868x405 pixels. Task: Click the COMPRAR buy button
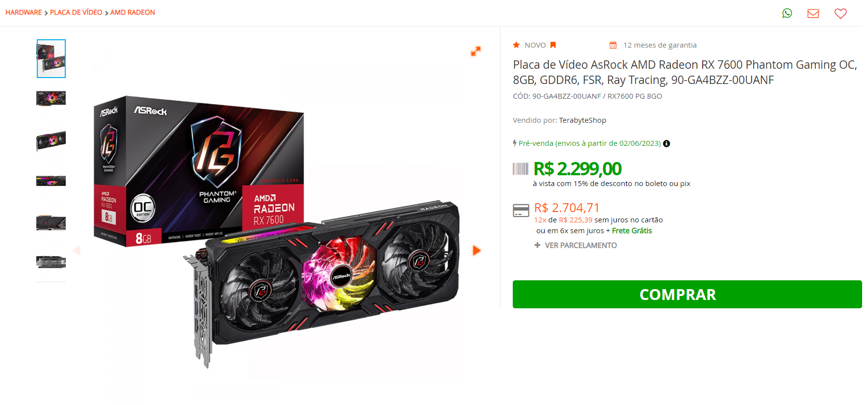point(687,294)
